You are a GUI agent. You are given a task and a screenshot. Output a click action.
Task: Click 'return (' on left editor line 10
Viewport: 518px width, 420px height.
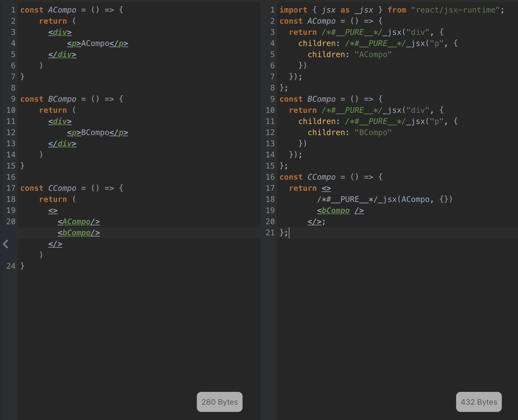click(x=57, y=110)
